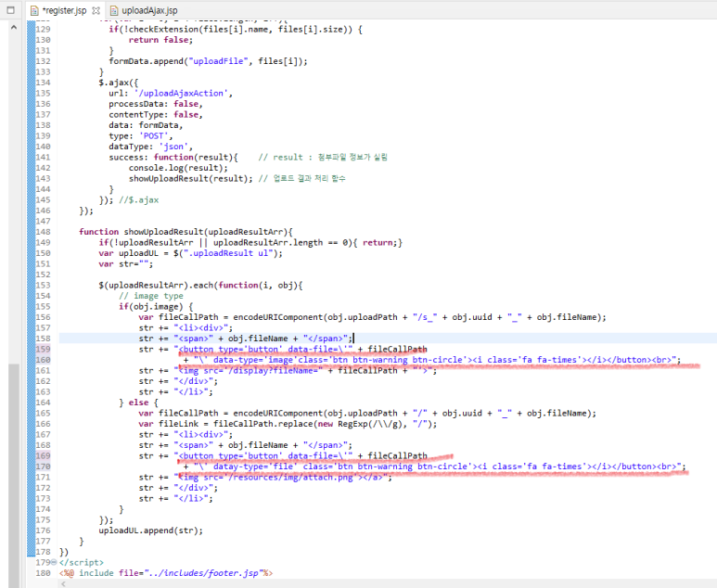This screenshot has height=588, width=717.
Task: Click the JSP file icon on register.jsp tab
Action: pos(33,10)
